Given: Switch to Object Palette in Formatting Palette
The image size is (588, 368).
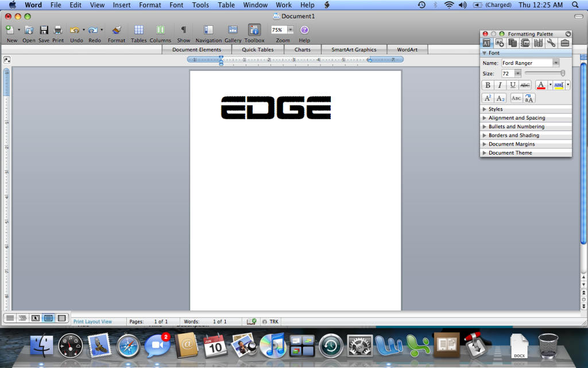Looking at the screenshot, I should [x=500, y=43].
